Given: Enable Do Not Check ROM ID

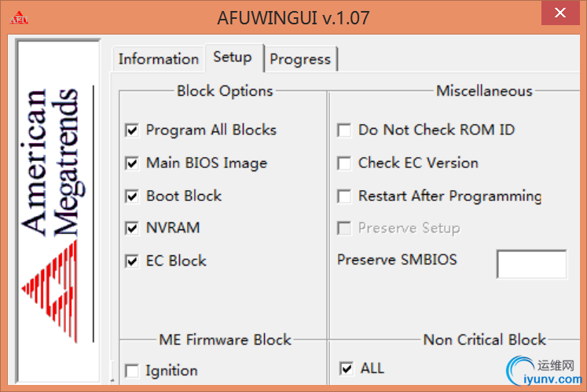Looking at the screenshot, I should coord(344,130).
